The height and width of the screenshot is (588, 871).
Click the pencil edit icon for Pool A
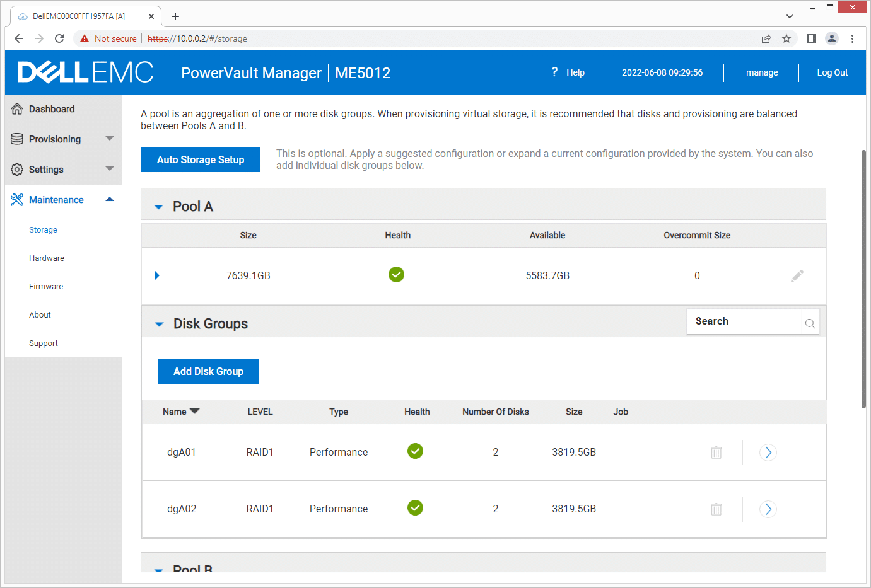pyautogui.click(x=797, y=276)
